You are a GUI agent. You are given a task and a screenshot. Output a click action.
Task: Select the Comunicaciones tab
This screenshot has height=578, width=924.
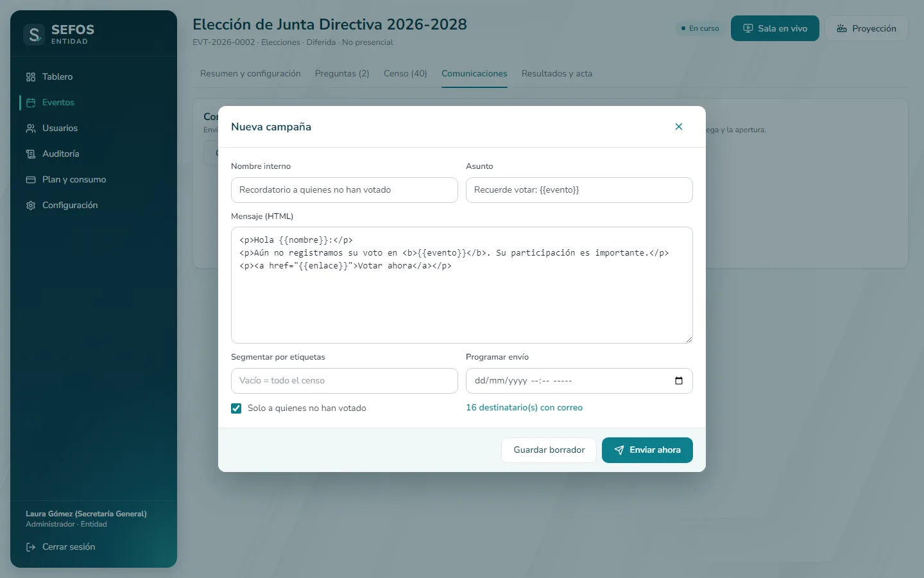tap(474, 74)
